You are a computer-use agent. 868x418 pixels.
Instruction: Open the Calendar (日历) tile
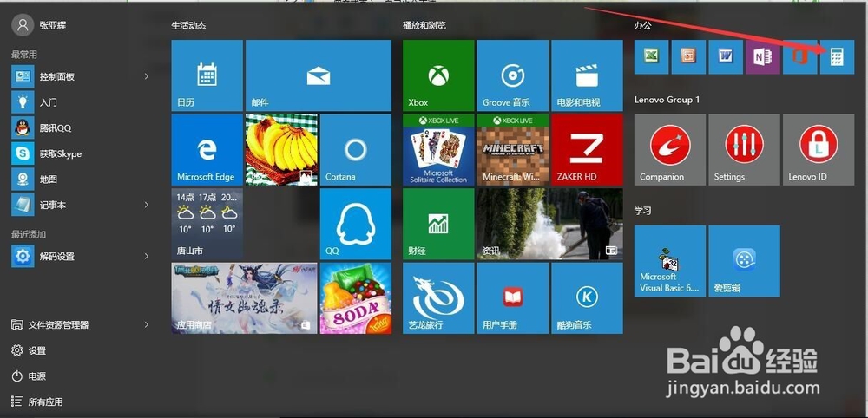[x=207, y=75]
